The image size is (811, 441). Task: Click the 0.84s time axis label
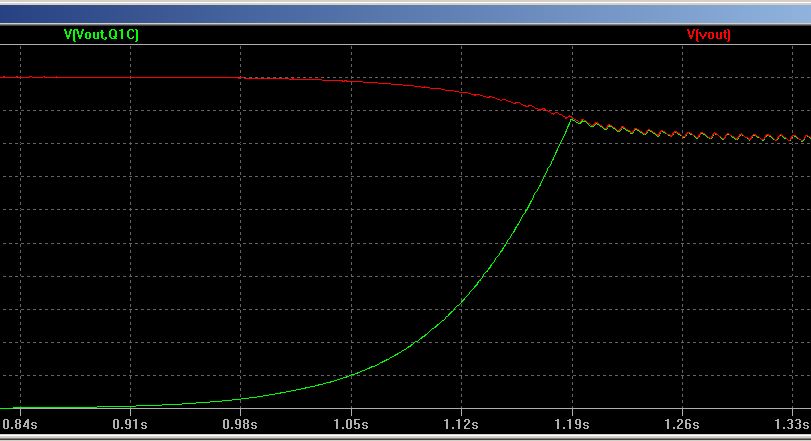coord(20,424)
